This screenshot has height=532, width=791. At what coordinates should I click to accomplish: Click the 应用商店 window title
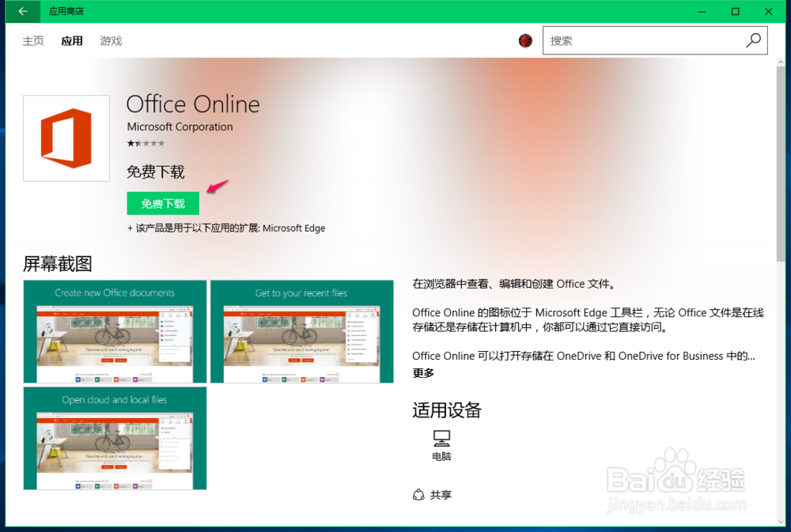66,11
